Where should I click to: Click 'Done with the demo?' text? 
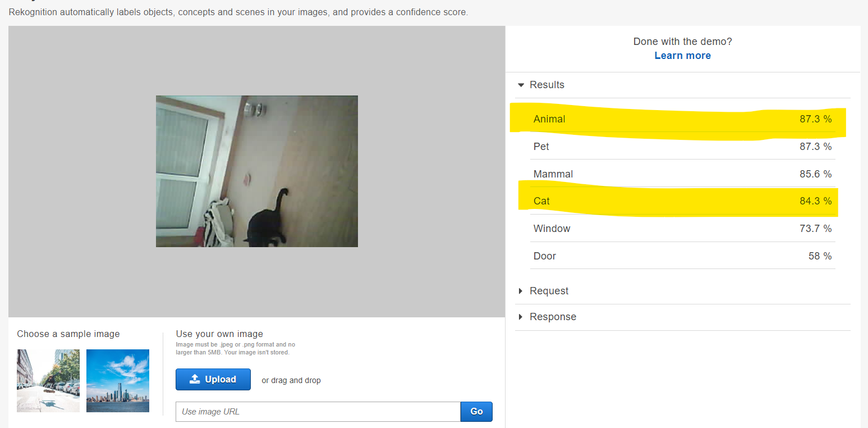click(682, 42)
